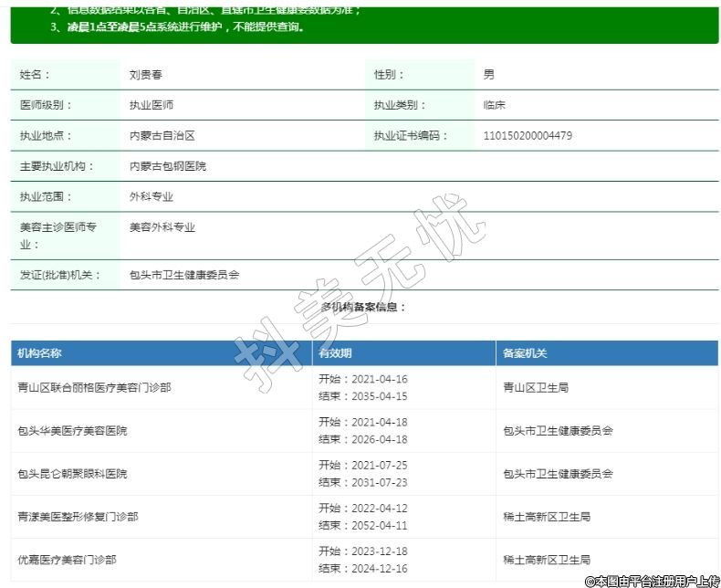Click the 有效期 column header

(x=335, y=353)
